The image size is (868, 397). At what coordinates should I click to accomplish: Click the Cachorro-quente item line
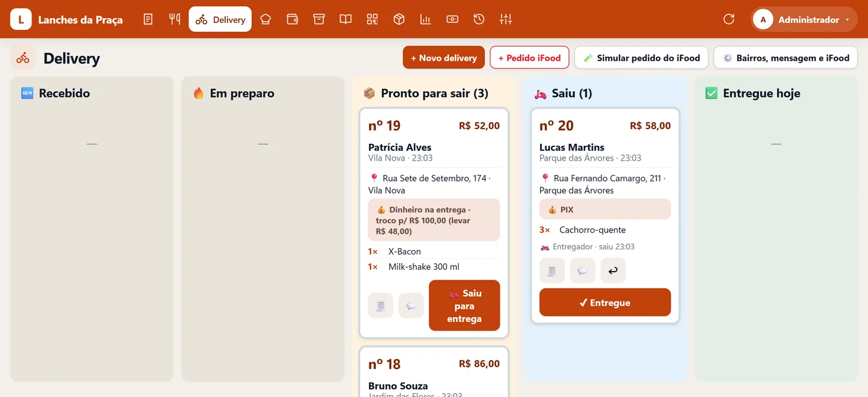[605, 230]
